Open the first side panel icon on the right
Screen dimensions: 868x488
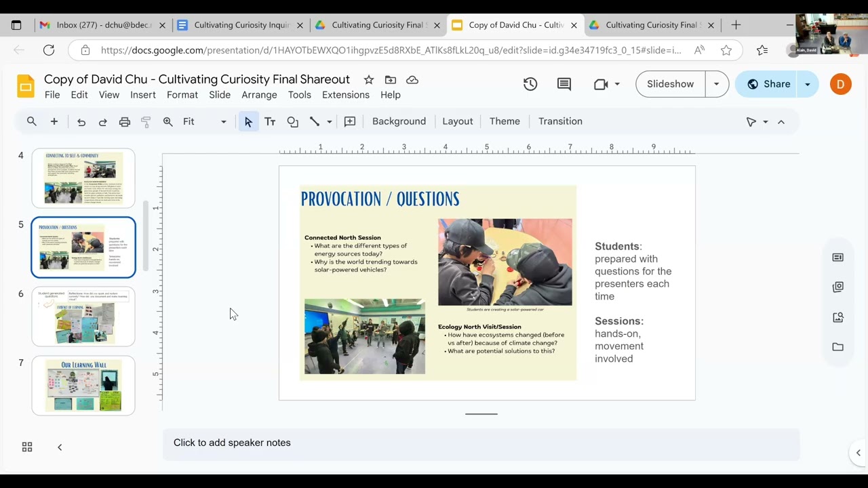click(x=838, y=258)
